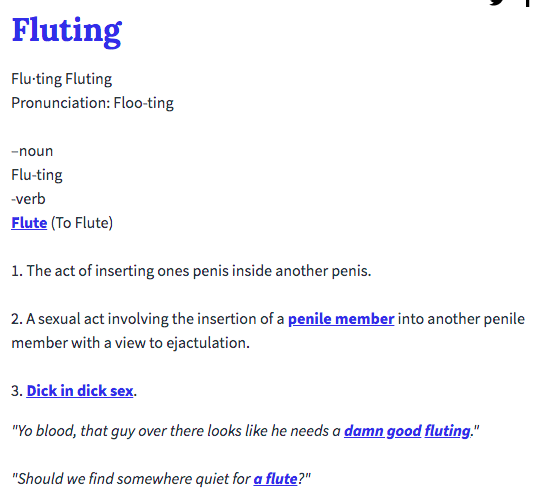Click the -verb label text

click(28, 199)
